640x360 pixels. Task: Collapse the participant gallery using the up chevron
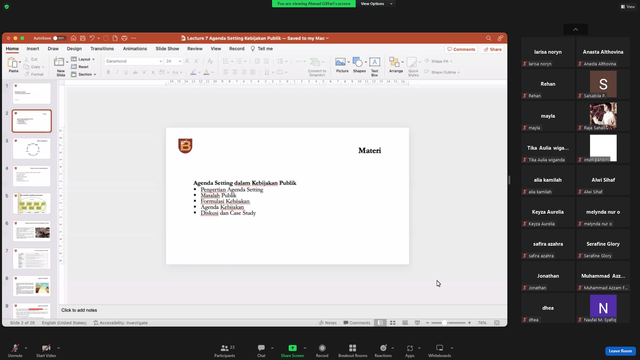[x=576, y=29]
